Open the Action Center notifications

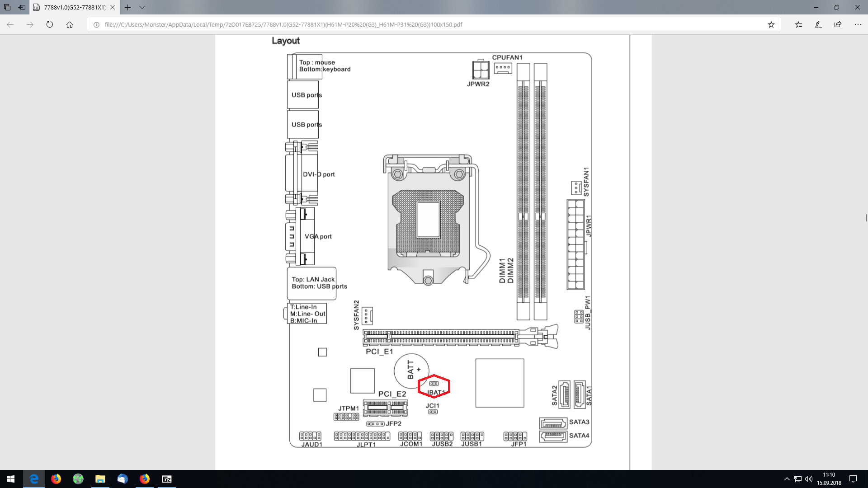(853, 479)
